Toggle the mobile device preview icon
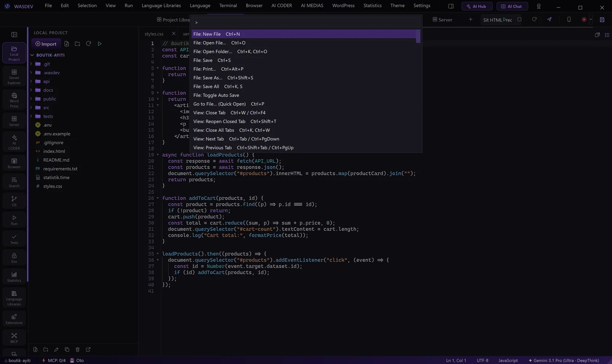This screenshot has width=612, height=364. click(x=569, y=19)
